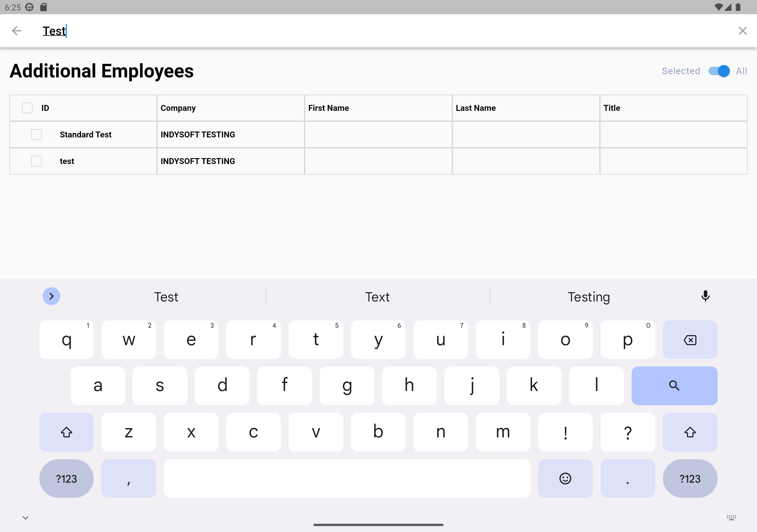757x532 pixels.
Task: Expand the keyboard suggestion toolbar arrow
Action: point(51,296)
